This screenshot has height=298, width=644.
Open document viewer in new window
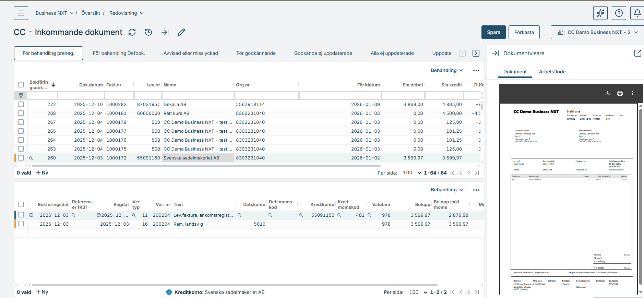tap(638, 53)
